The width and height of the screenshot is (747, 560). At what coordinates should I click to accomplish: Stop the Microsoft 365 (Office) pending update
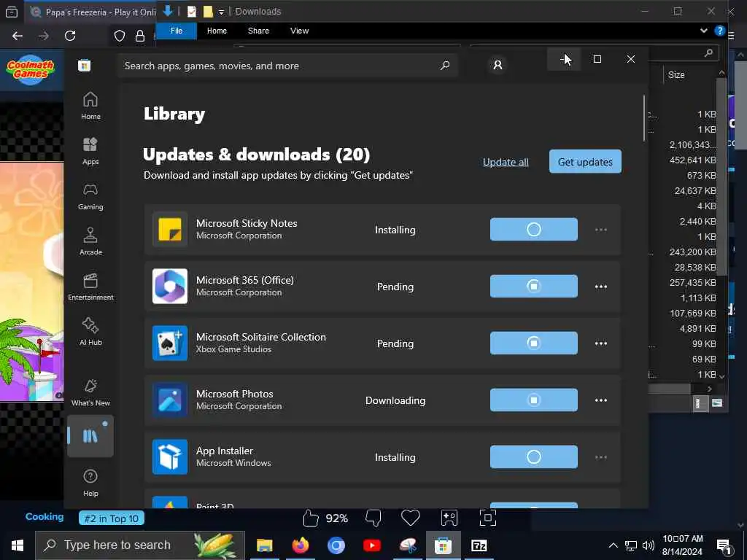point(533,286)
